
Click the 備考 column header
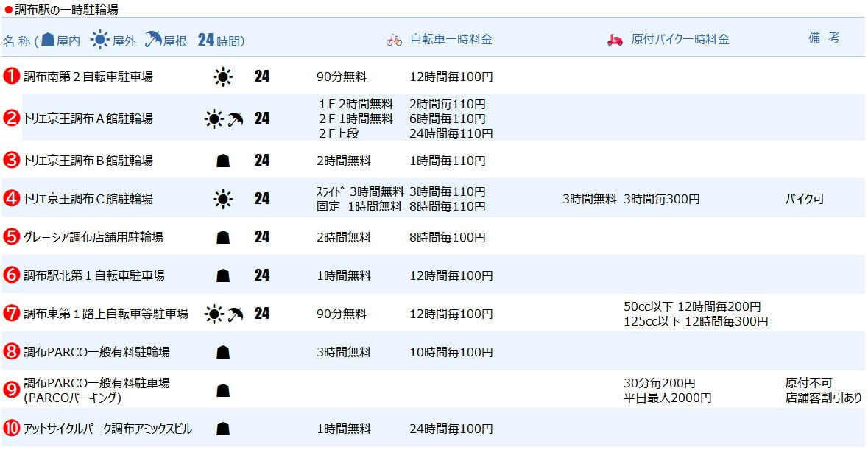825,38
